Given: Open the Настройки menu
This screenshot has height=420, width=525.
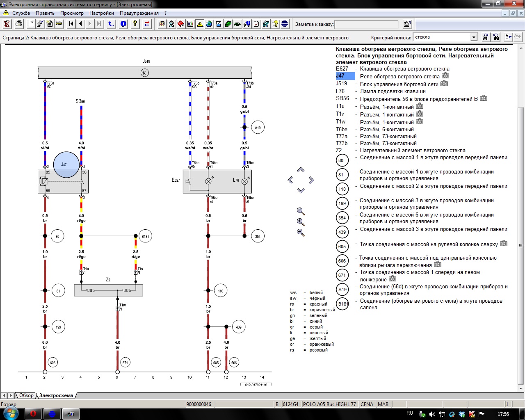Looking at the screenshot, I should click(101, 13).
